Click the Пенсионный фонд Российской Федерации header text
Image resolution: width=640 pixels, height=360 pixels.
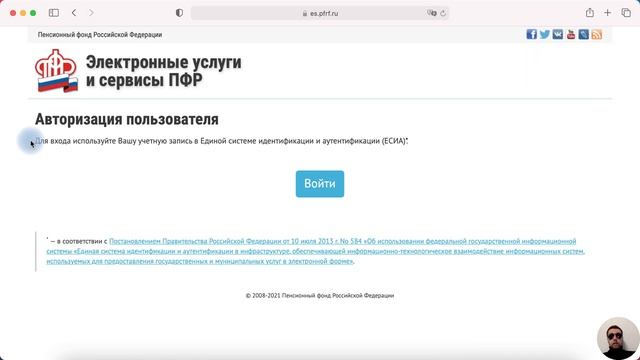click(x=100, y=35)
